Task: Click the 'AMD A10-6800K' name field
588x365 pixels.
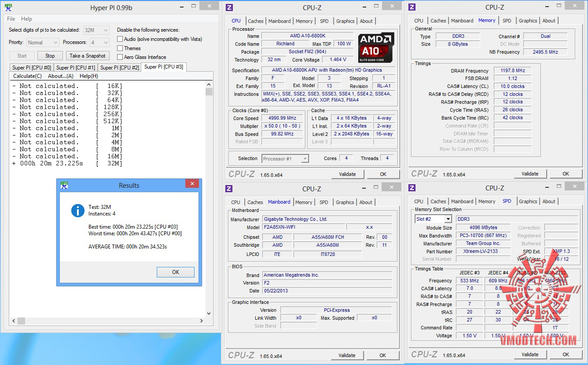Action: coord(307,36)
